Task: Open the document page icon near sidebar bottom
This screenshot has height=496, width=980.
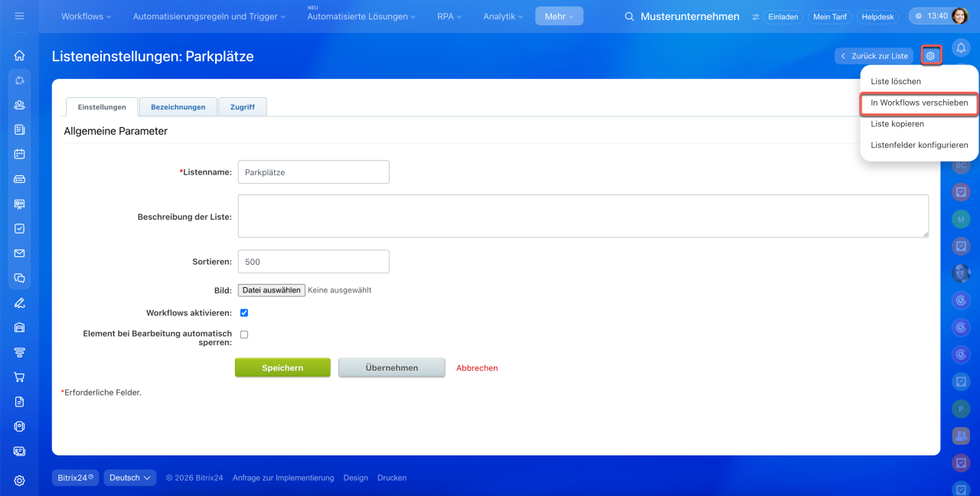Action: pyautogui.click(x=19, y=402)
